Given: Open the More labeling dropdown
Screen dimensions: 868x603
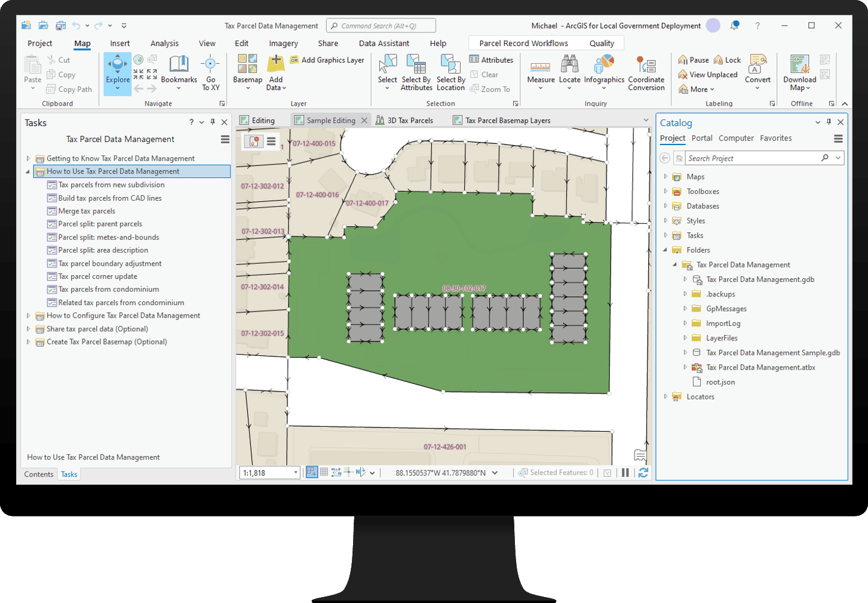Looking at the screenshot, I should coord(696,90).
